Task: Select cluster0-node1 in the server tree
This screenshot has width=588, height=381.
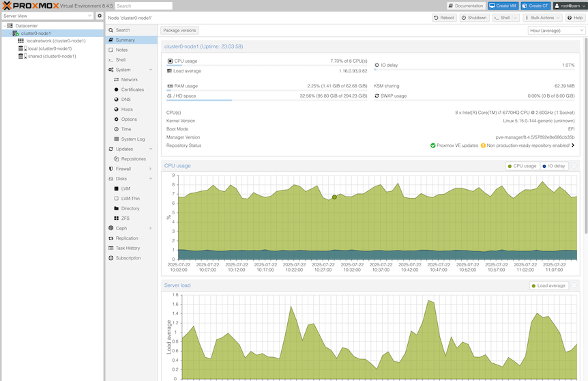Action: [35, 33]
